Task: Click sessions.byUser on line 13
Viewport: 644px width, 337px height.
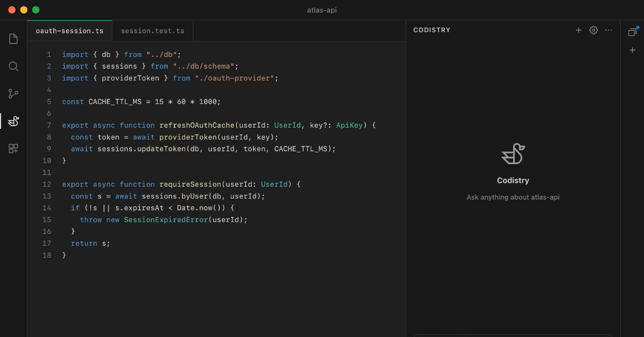Action: coord(175,196)
